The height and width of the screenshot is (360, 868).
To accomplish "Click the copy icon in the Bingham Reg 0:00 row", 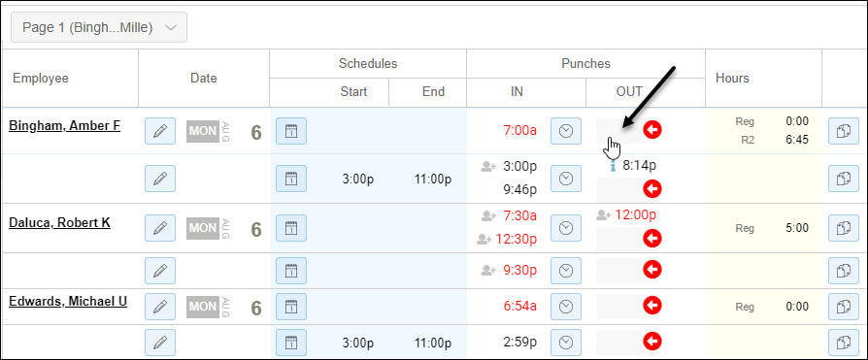I will (x=844, y=131).
